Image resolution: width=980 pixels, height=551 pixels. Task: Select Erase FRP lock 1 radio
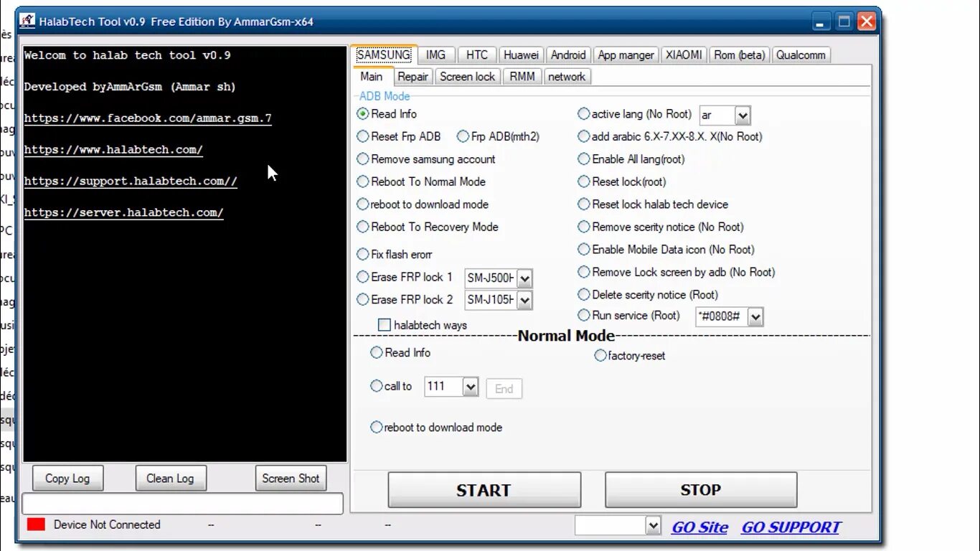(x=363, y=276)
